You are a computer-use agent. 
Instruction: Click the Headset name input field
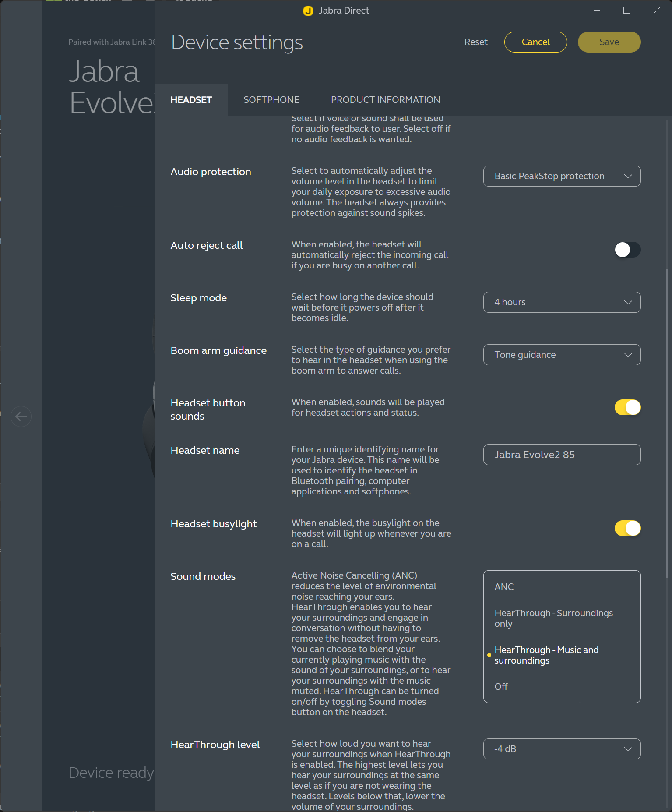pos(562,455)
